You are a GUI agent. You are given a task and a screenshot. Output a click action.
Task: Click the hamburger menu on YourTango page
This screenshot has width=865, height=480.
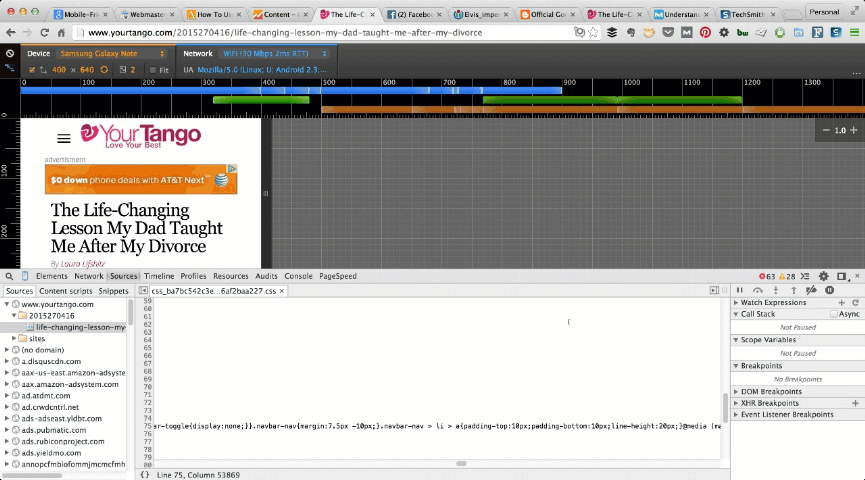click(x=64, y=139)
